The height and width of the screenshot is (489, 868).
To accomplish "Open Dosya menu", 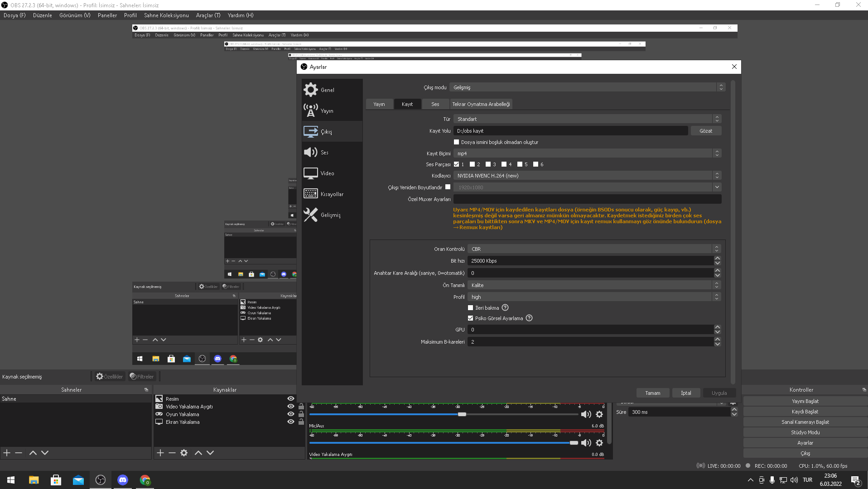I will pos(14,15).
